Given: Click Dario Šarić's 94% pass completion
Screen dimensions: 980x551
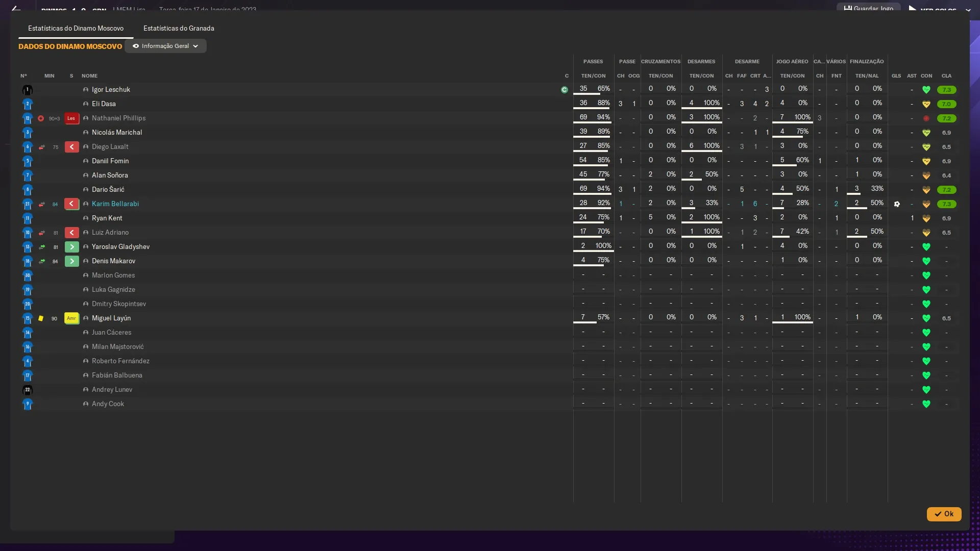Looking at the screenshot, I should [603, 189].
